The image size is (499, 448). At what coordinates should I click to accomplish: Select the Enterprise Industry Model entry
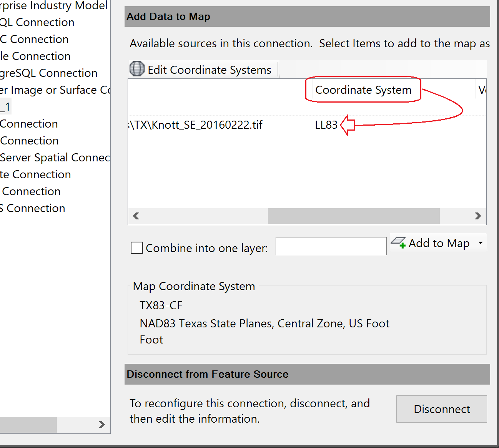(54, 6)
